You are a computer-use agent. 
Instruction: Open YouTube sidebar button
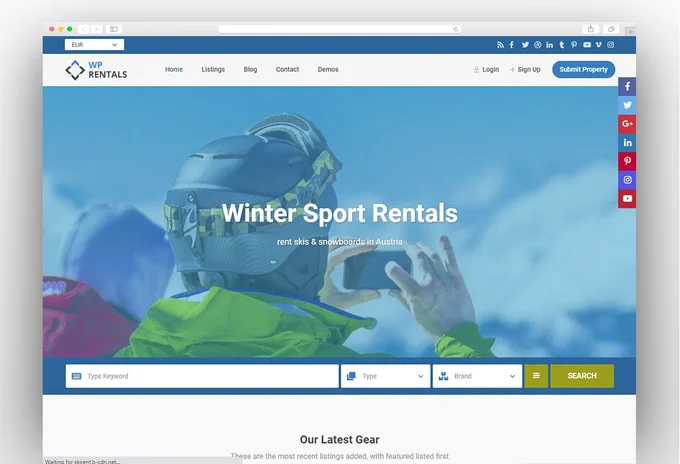pyautogui.click(x=627, y=198)
